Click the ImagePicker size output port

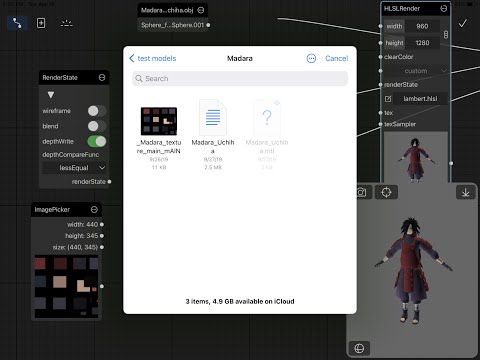102,247
